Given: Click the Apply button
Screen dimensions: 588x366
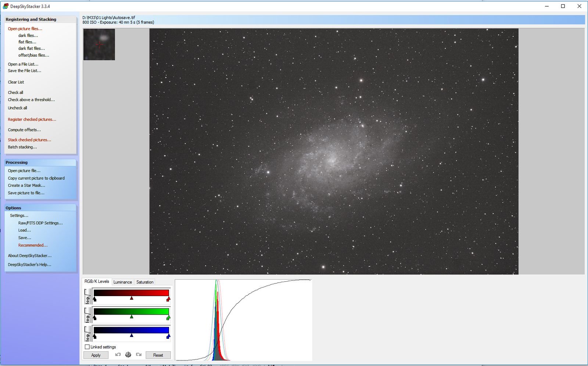Looking at the screenshot, I should [x=96, y=355].
